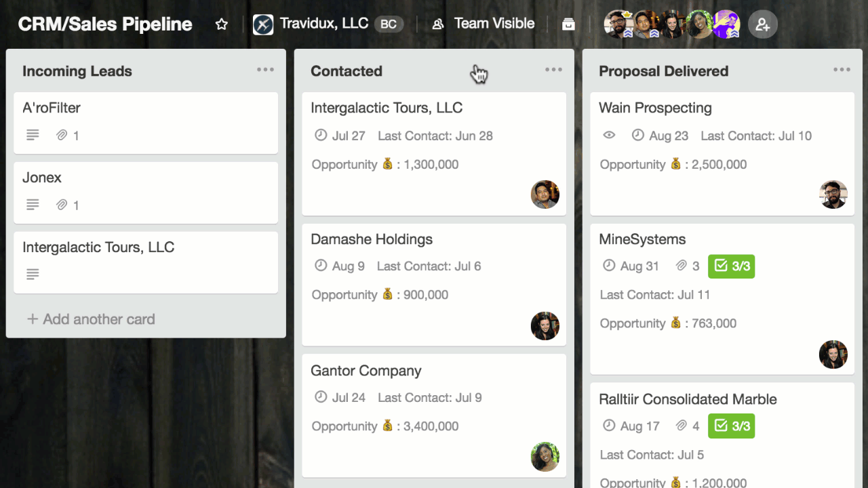Viewport: 868px width, 488px height.
Task: Open Gantor Company card
Action: pyautogui.click(x=434, y=416)
